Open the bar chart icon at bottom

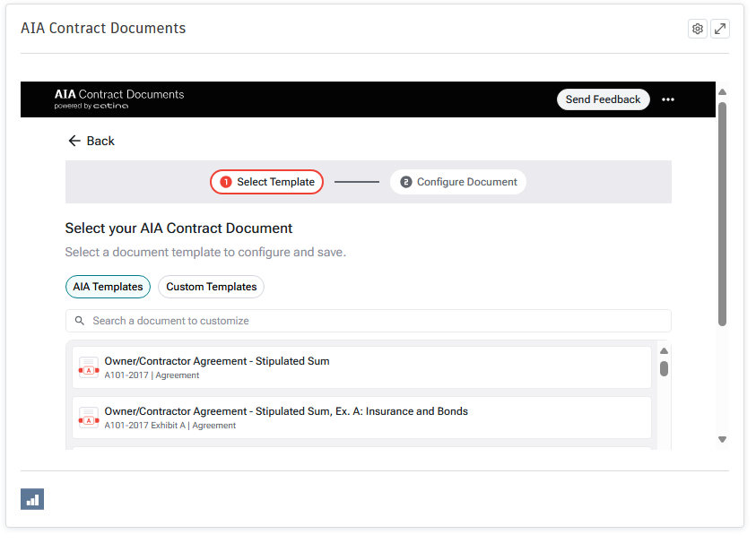tap(32, 499)
